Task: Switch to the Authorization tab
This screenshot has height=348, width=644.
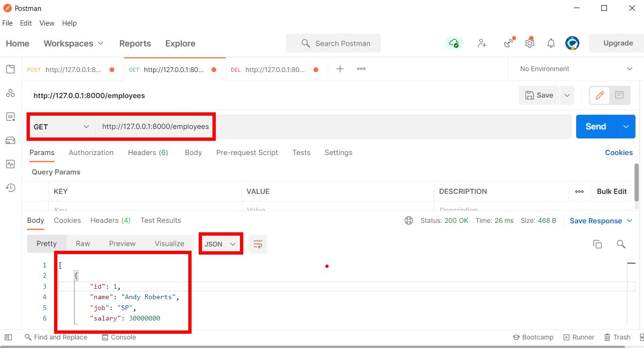Action: 91,153
